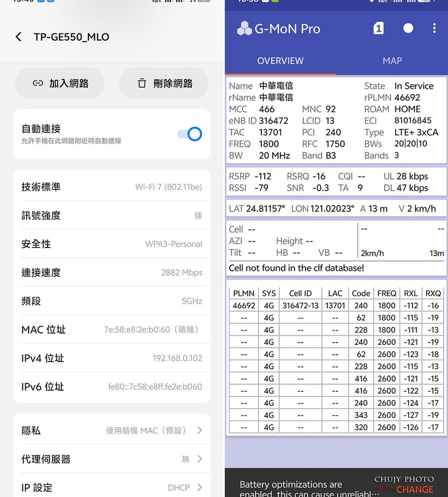
Task: Tap the link icon on 加入網路
Action: [x=38, y=83]
